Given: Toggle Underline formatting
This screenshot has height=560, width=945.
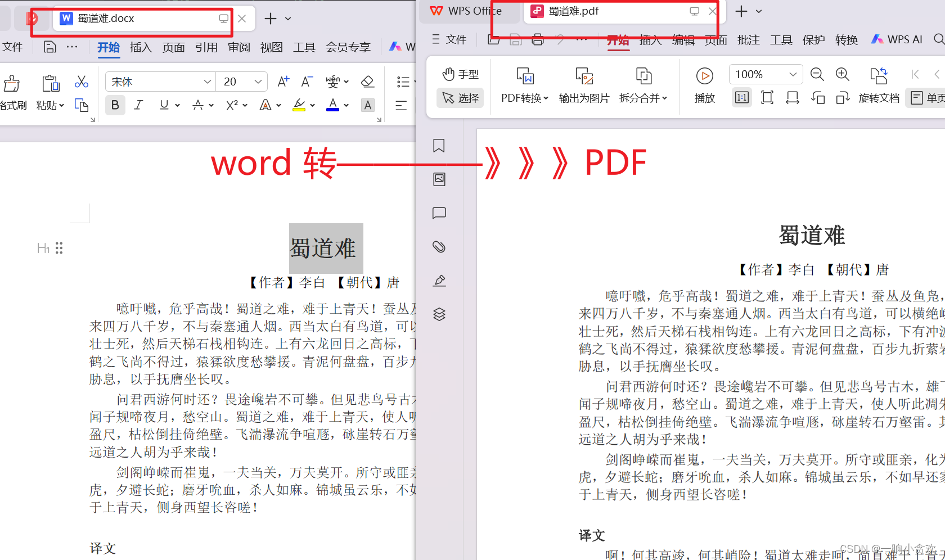Looking at the screenshot, I should pos(164,105).
